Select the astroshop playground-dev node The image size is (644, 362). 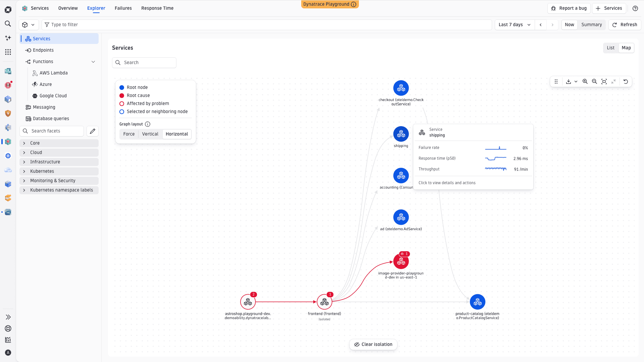pyautogui.click(x=248, y=302)
